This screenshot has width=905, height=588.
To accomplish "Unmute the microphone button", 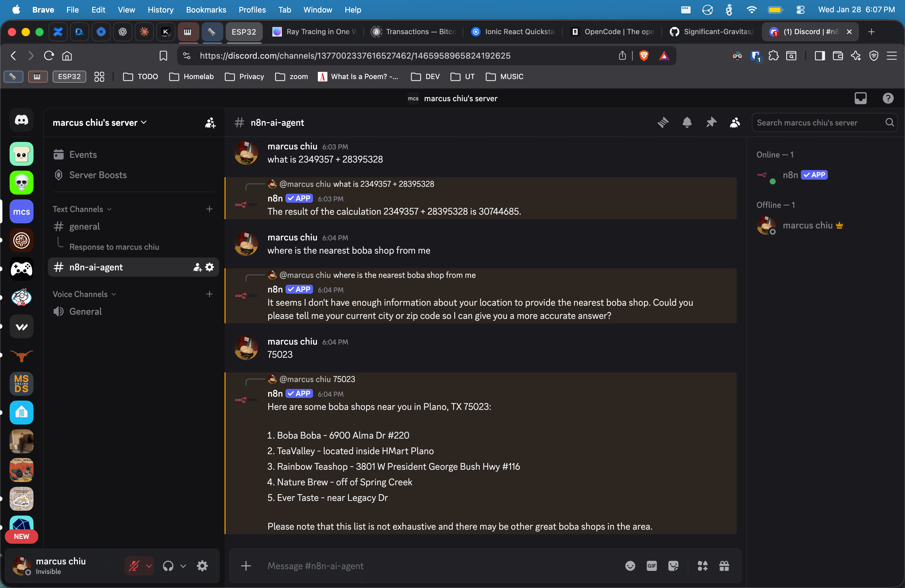I will [134, 566].
